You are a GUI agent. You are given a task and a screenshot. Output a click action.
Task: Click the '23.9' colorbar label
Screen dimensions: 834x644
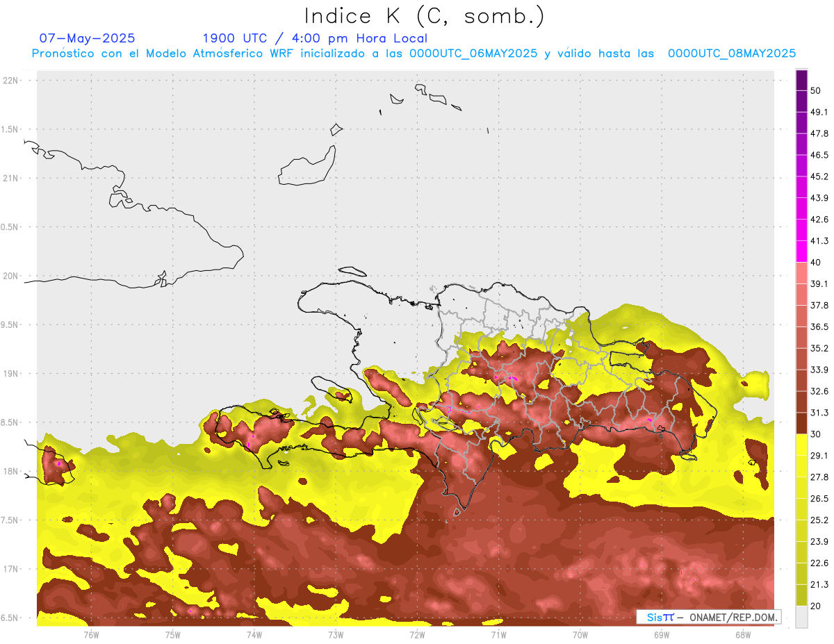click(x=819, y=542)
